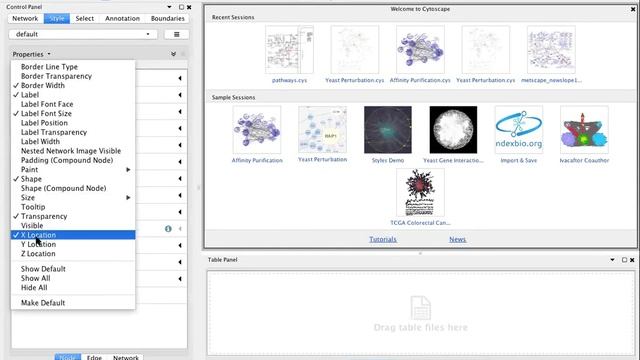Open TCGA Colorectal Cancer sample session
The width and height of the screenshot is (640, 360).
[420, 193]
